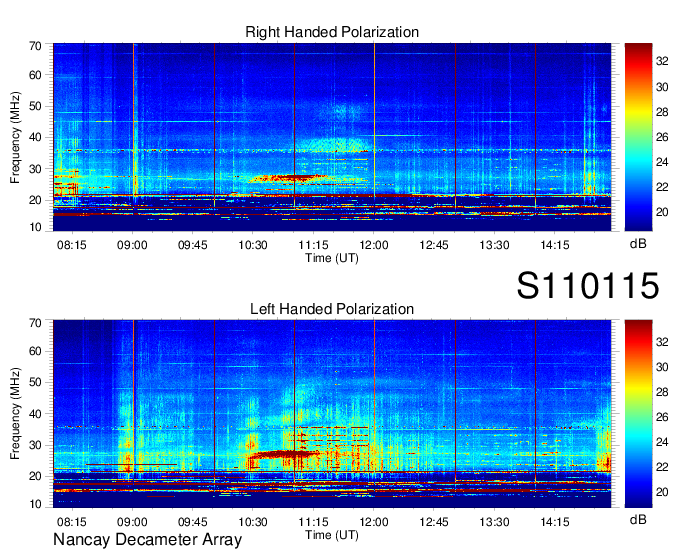The image size is (680, 552).
Task: Click the "10:30" tick of Right Handed plot
Action: (253, 245)
